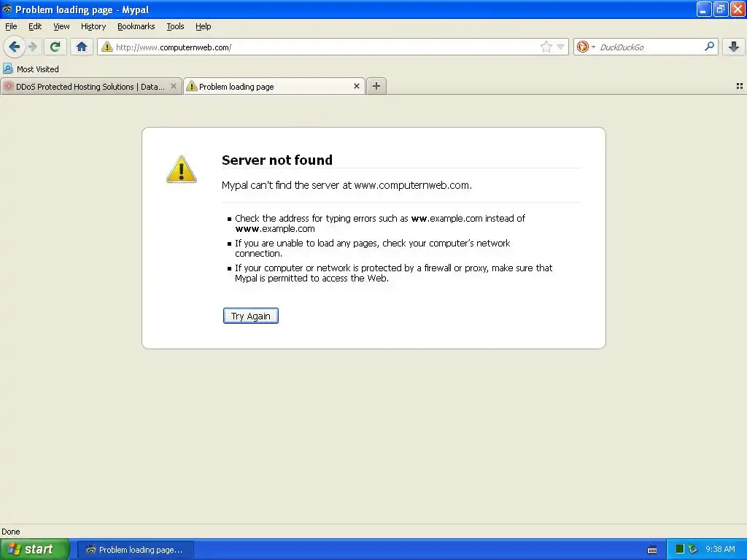Go back using the back arrow
This screenshot has width=747, height=560.
(14, 47)
